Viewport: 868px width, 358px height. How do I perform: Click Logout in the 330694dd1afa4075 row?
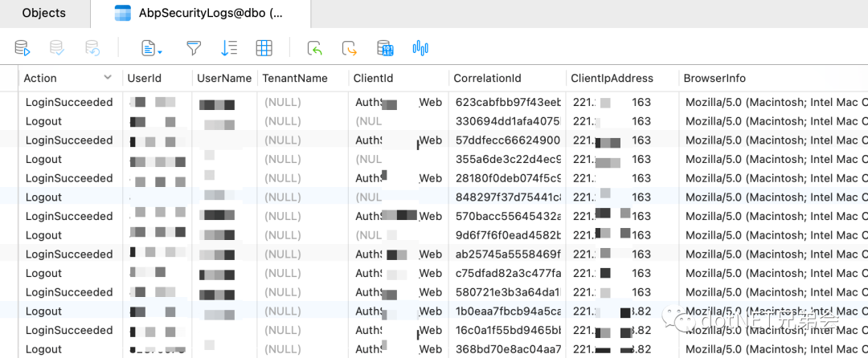point(43,121)
